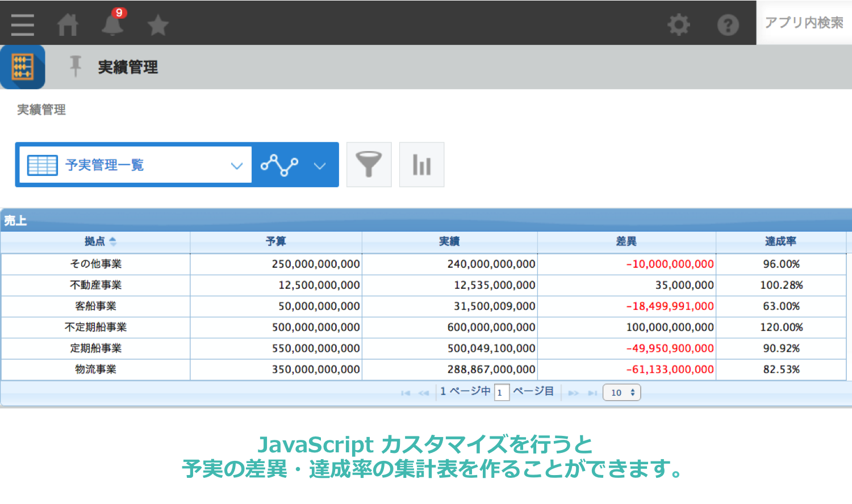Select the 定期船事業 row cell
Image resolution: width=852 pixels, height=504 pixels.
(95, 348)
